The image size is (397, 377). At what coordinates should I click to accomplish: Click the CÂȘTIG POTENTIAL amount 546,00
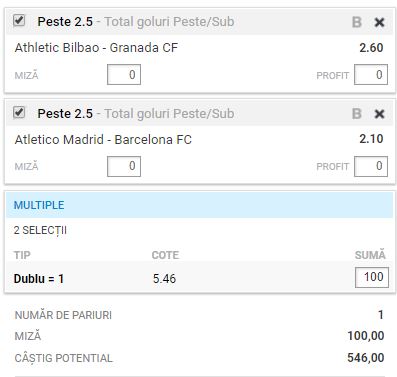click(x=366, y=358)
